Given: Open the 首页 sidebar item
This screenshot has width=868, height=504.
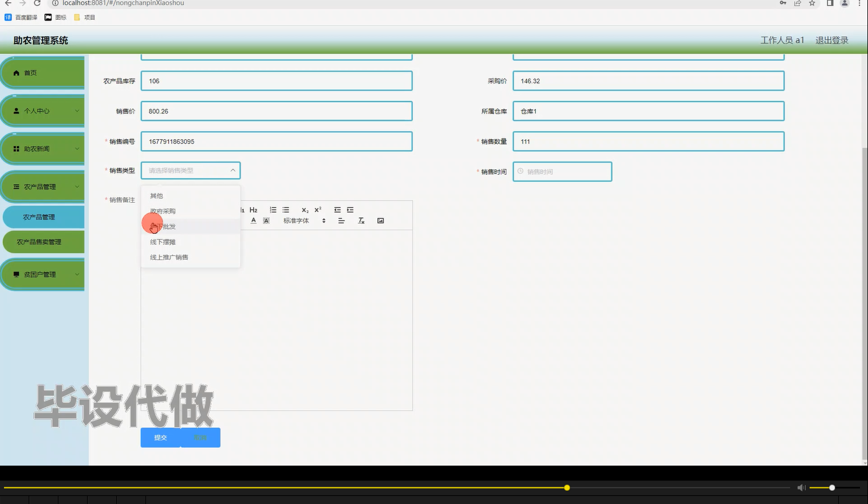Looking at the screenshot, I should (43, 73).
